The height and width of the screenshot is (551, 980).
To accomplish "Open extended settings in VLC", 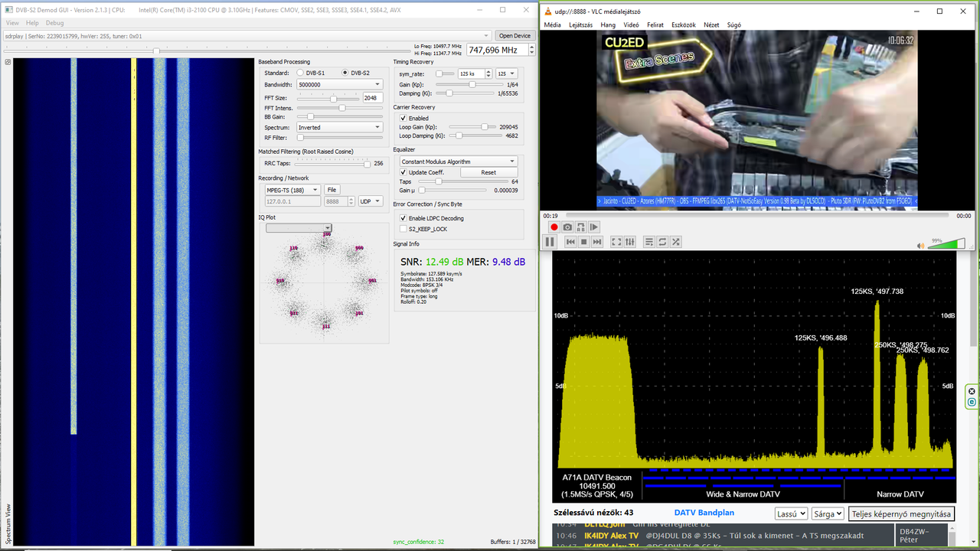I will tap(630, 242).
